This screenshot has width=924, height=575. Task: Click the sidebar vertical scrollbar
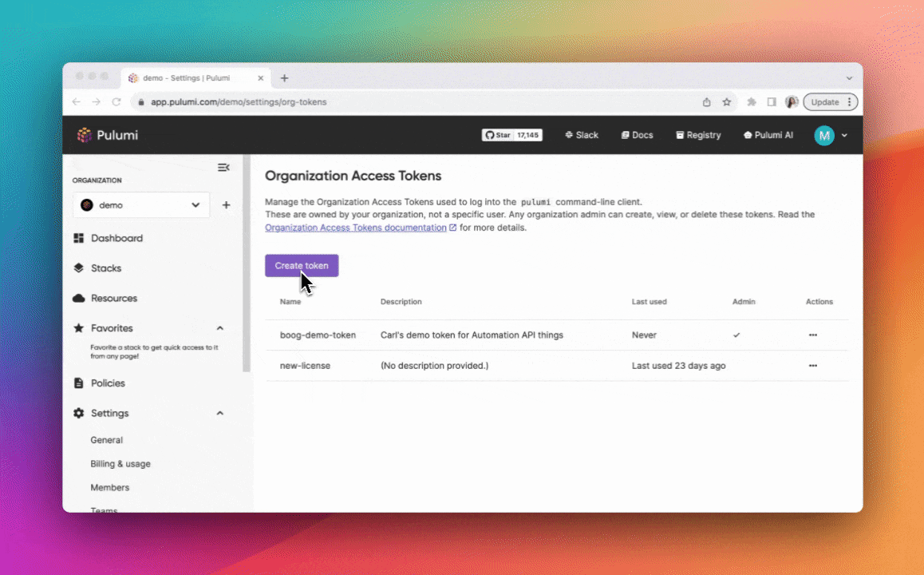[x=247, y=263]
